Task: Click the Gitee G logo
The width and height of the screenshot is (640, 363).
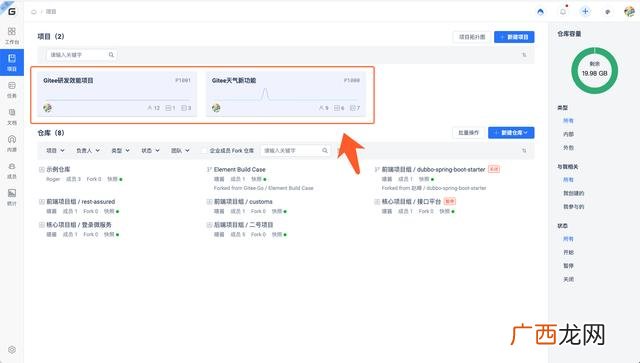Action: coord(12,11)
